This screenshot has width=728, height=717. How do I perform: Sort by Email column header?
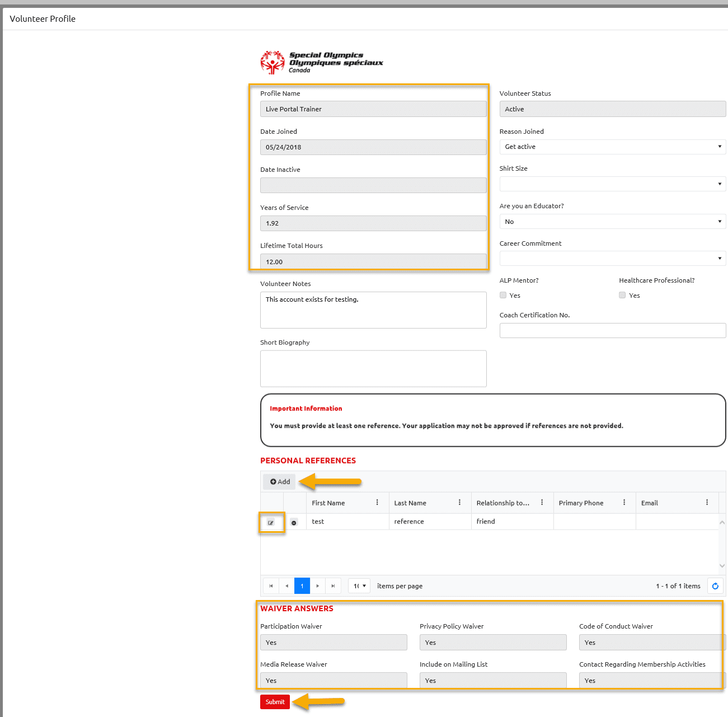[649, 503]
